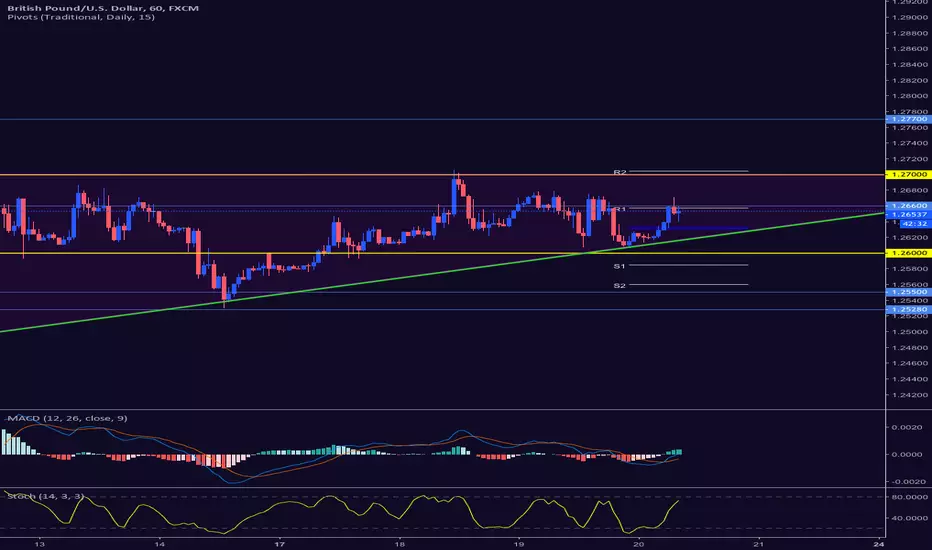Click the Stoch scale value 80.0000
The width and height of the screenshot is (932, 550).
pyautogui.click(x=909, y=497)
